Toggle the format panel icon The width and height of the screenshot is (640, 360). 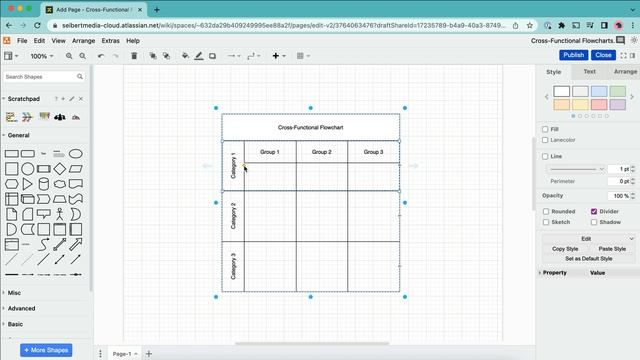pyautogui.click(x=633, y=55)
